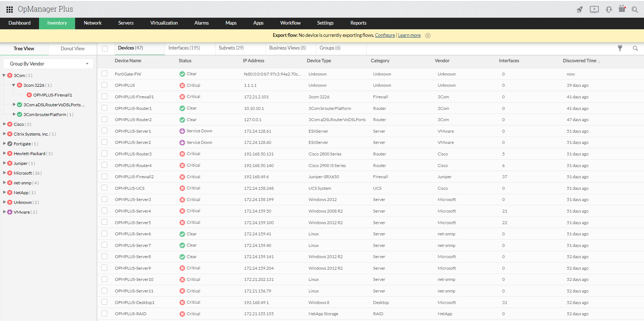Click critical icon beside Cisco vendor
Viewport: 644px width, 321px height.
(x=10, y=124)
